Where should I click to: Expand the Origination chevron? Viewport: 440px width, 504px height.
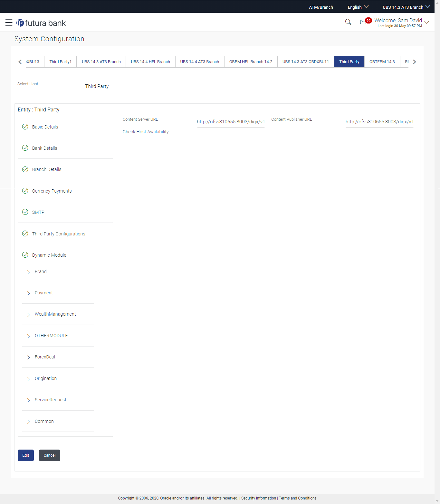pos(28,379)
